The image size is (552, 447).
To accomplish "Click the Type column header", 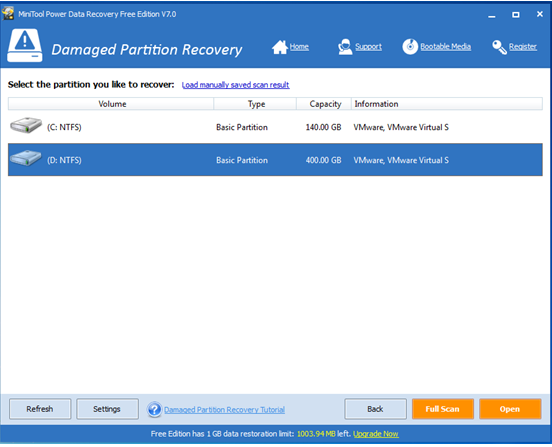I will tap(255, 104).
